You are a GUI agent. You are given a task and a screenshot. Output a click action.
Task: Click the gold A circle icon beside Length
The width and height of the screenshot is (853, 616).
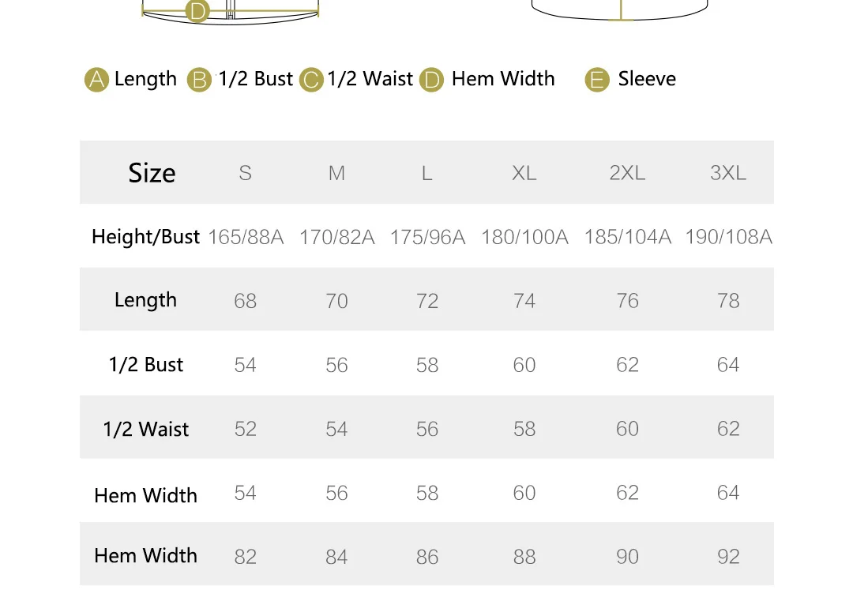[x=97, y=80]
